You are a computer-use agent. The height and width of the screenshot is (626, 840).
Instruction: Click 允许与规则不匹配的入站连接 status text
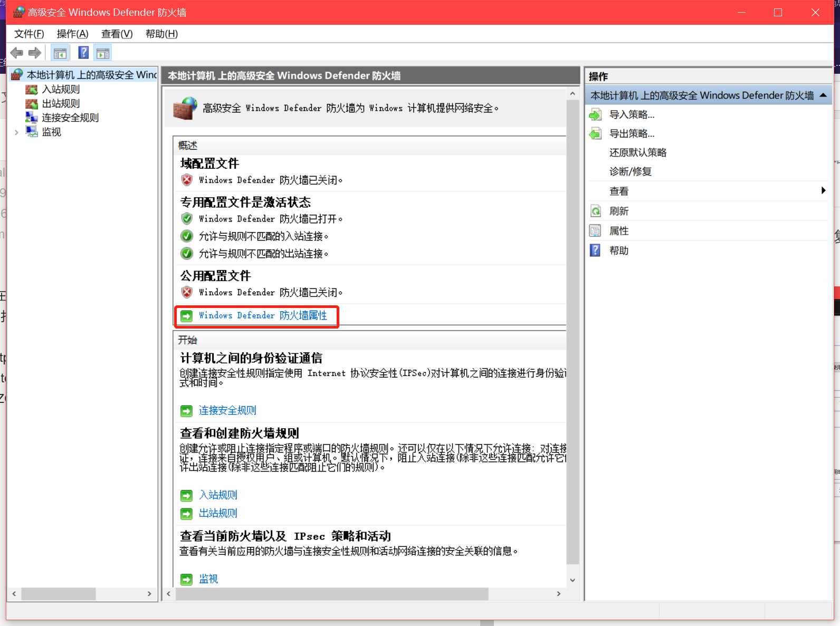263,236
